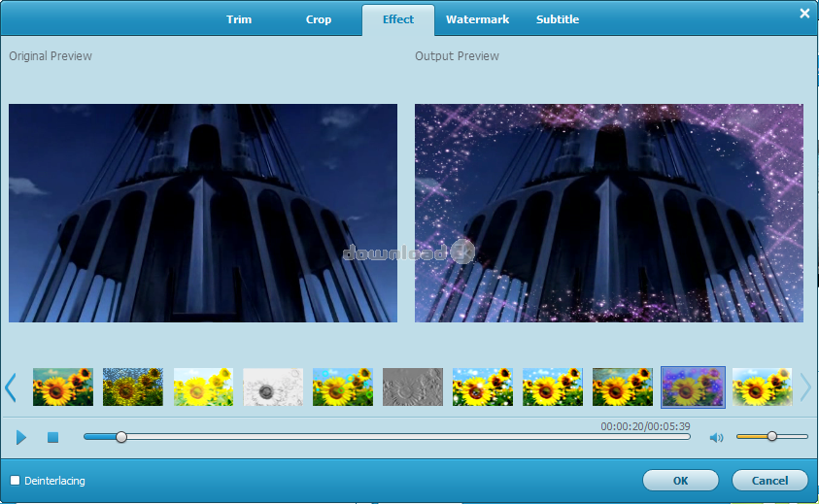Pick the white sketch sunflower effect
The height and width of the screenshot is (504, 819).
point(273,387)
